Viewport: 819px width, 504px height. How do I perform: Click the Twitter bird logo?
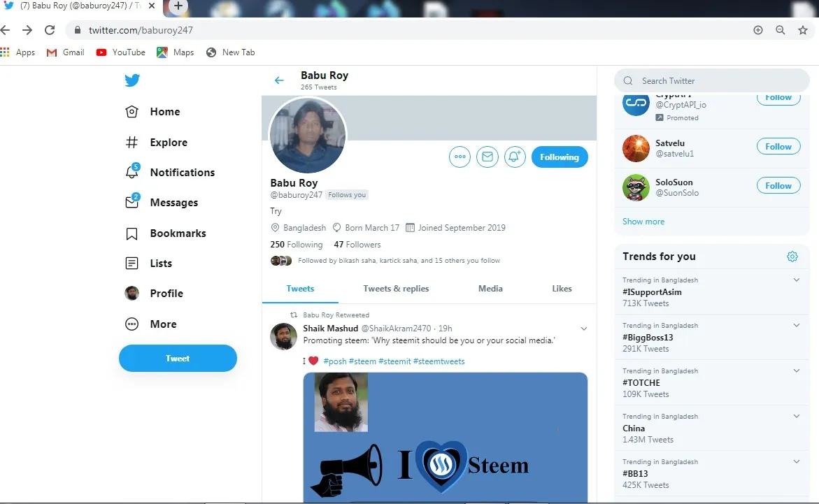coord(132,80)
